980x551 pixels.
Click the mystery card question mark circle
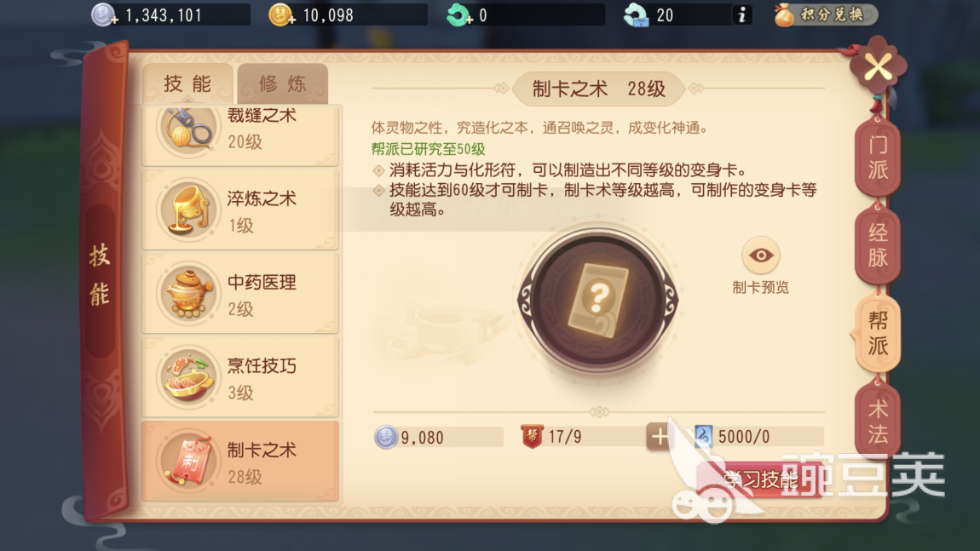(x=598, y=300)
